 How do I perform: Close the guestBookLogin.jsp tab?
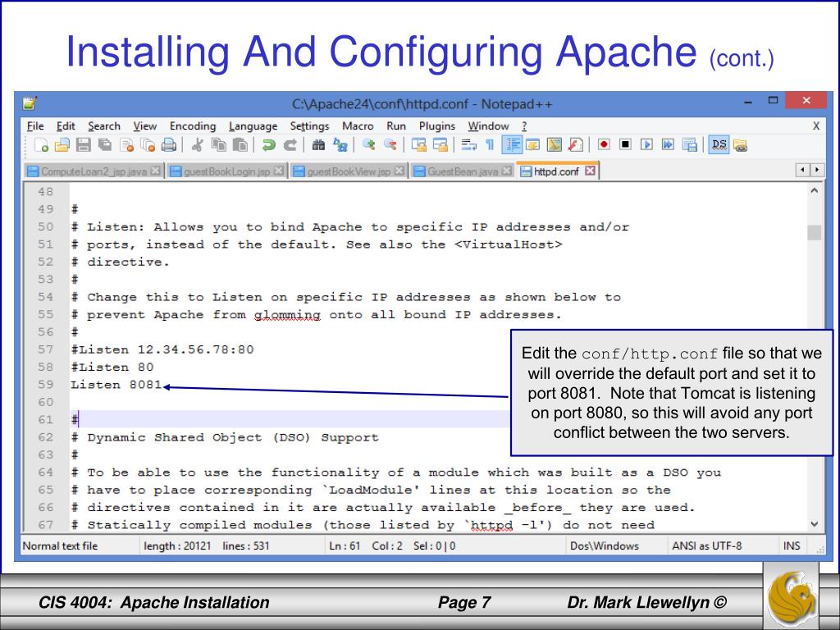coord(279,171)
